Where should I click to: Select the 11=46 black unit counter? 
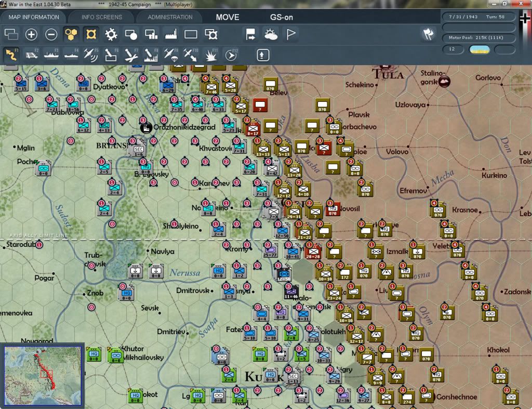point(291,293)
